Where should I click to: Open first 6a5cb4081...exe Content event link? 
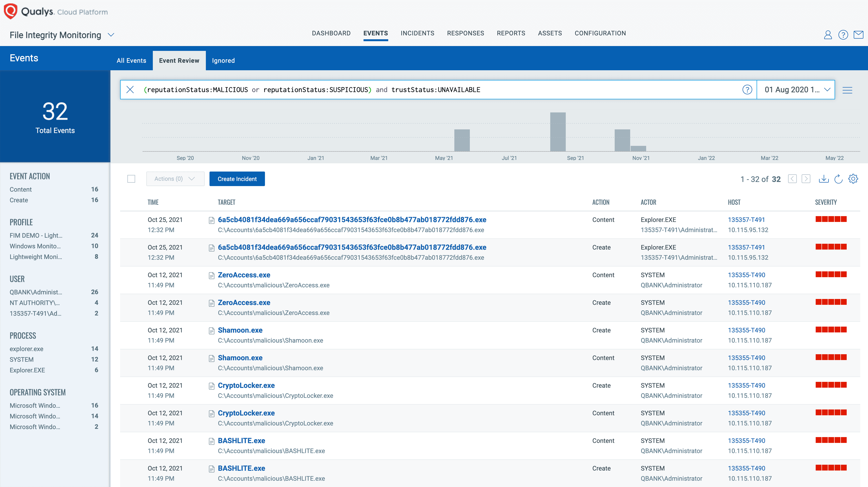352,220
